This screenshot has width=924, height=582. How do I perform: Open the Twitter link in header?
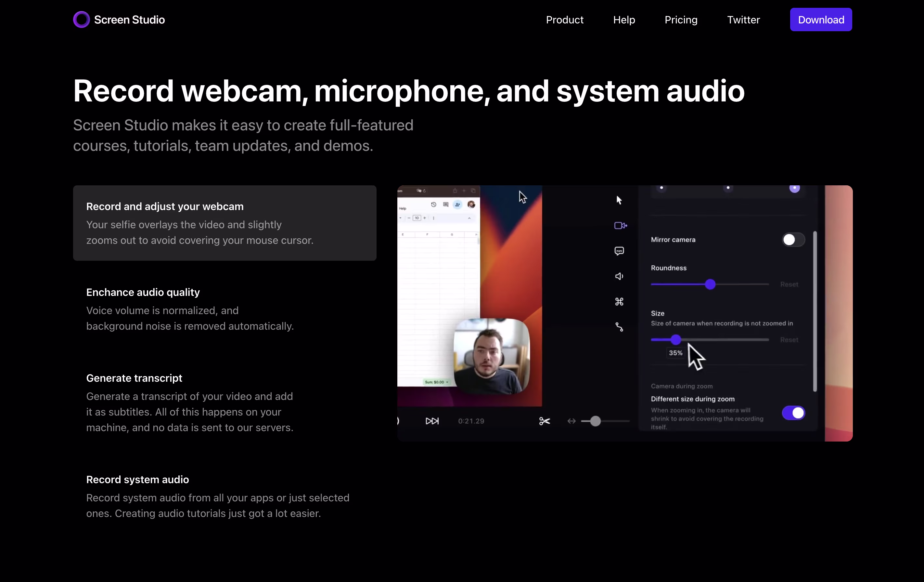743,20
